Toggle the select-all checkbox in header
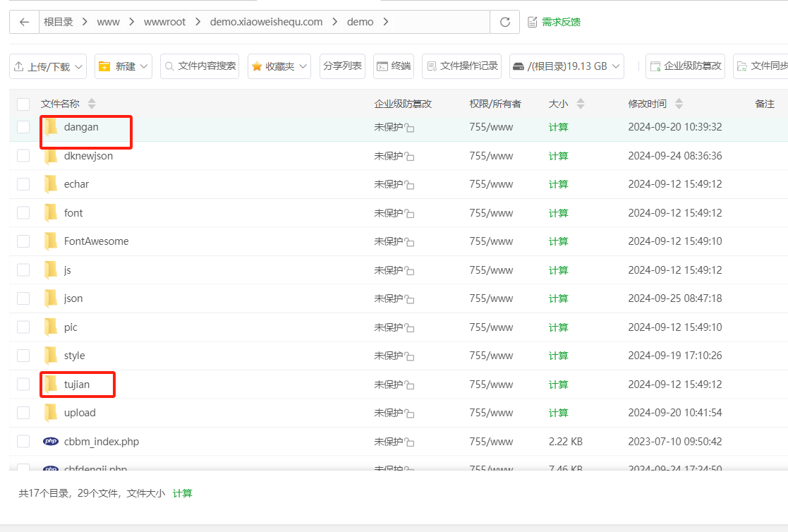The image size is (788, 532). coord(23,104)
